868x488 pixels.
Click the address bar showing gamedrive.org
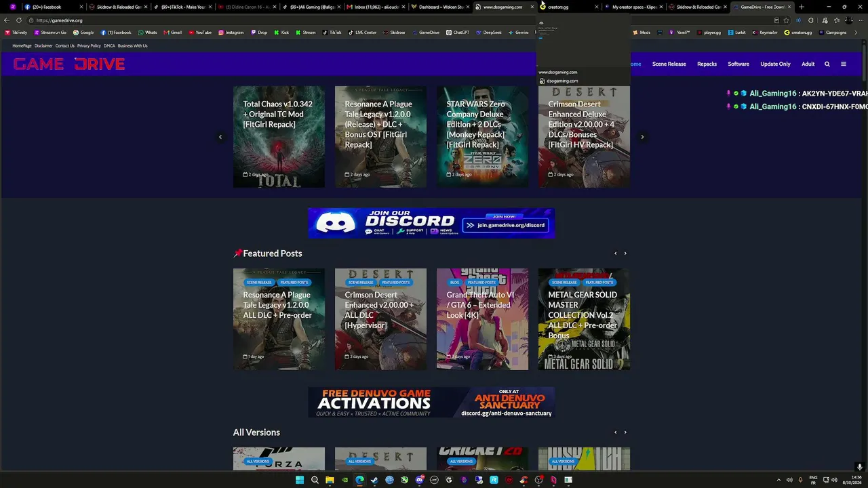tap(400, 20)
